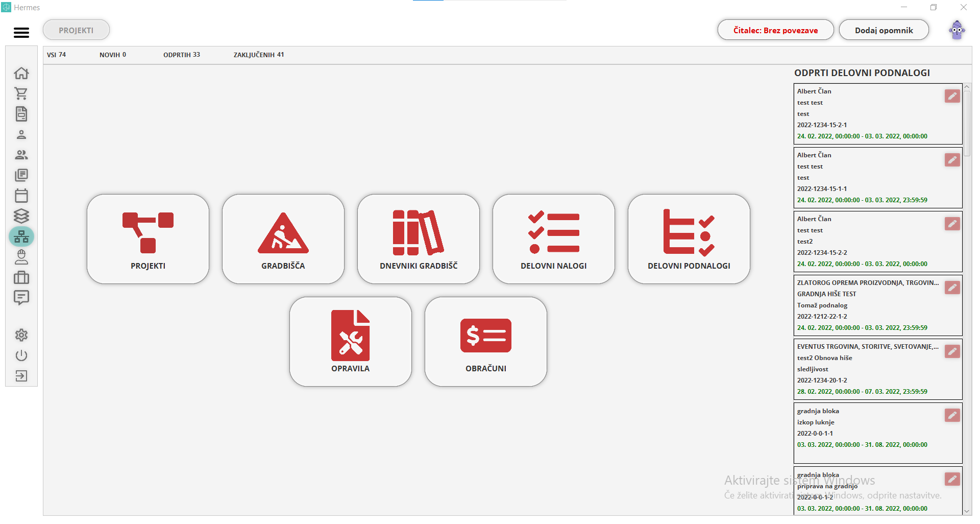
Task: Edit izkop luknje podnalog with pencil icon
Action: [x=952, y=415]
